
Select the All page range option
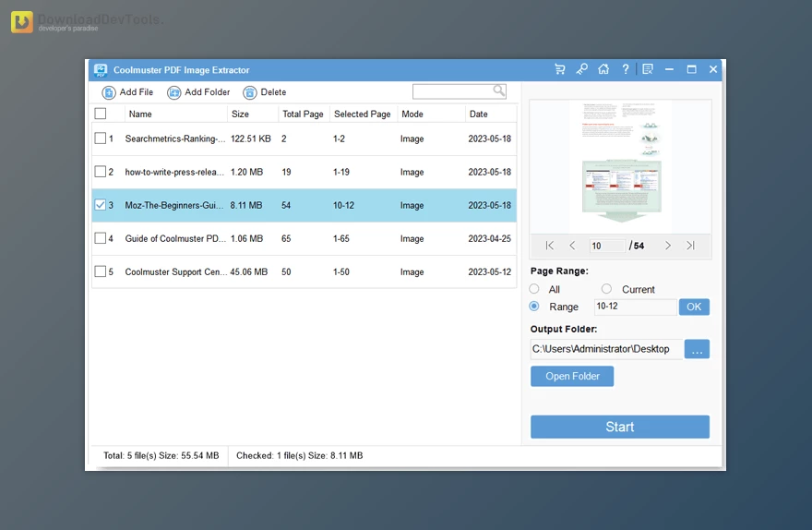(x=534, y=289)
